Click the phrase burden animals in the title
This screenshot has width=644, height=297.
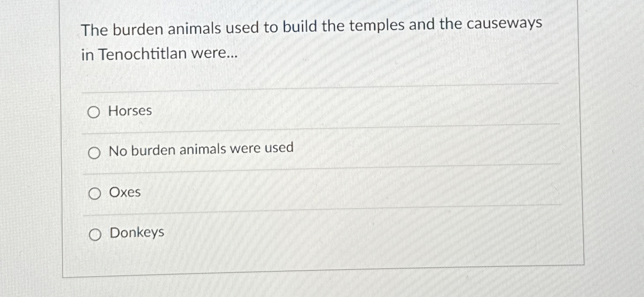pyautogui.click(x=165, y=28)
